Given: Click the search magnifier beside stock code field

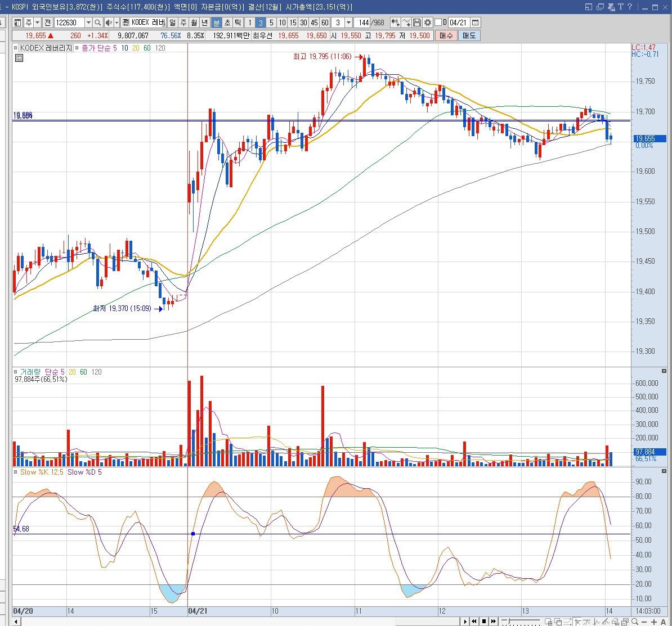Looking at the screenshot, I should tap(98, 22).
